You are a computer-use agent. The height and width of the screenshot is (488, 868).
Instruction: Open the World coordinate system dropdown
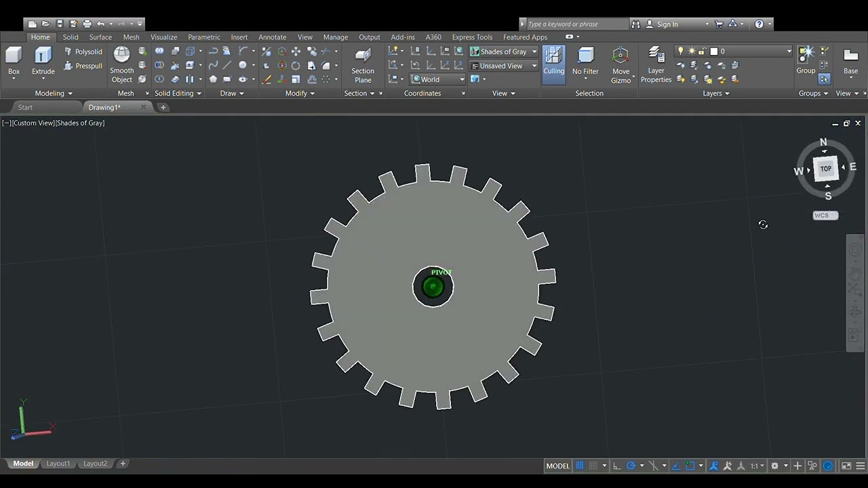[438, 79]
